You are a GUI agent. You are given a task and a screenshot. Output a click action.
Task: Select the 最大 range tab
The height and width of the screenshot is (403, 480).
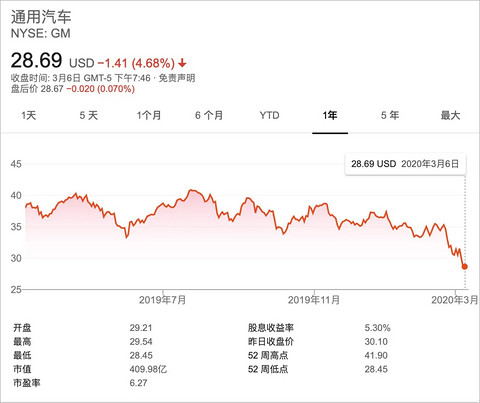[x=450, y=115]
